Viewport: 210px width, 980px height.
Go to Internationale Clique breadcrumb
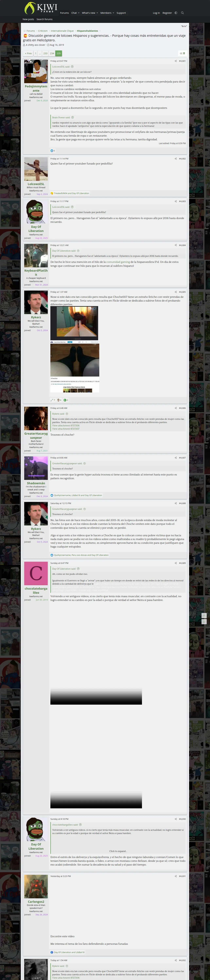[62, 31]
